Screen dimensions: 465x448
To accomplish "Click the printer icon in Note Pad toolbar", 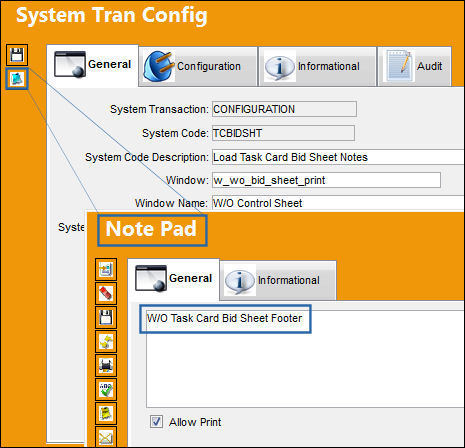I will (x=106, y=365).
